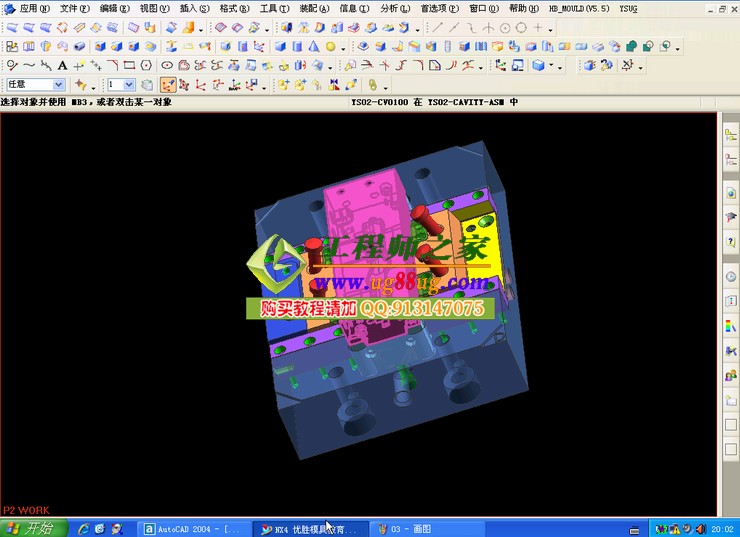740x537 pixels.
Task: Expand the edit curve toolbar overflow arrow
Action: coord(480,67)
